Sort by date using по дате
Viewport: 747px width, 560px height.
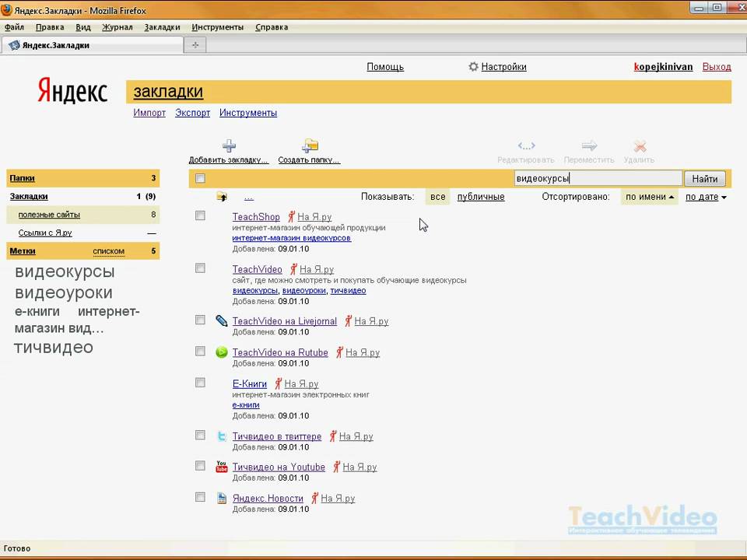click(706, 197)
